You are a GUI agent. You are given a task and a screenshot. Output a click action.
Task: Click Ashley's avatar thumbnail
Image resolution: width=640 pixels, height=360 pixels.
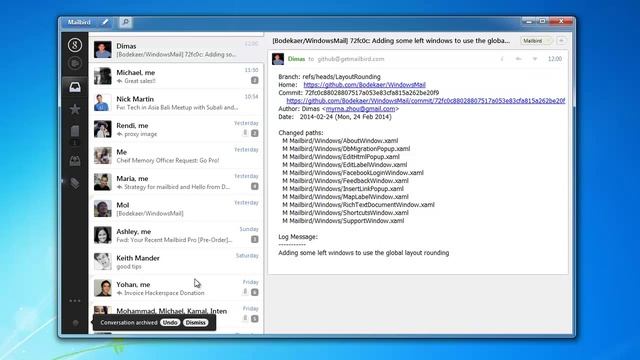(x=102, y=235)
